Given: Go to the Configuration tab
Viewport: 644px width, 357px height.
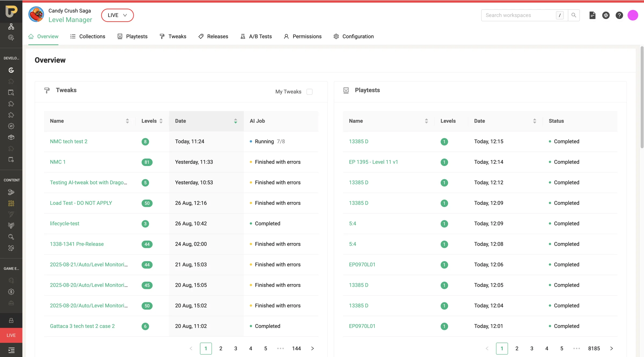Looking at the screenshot, I should click(x=354, y=36).
